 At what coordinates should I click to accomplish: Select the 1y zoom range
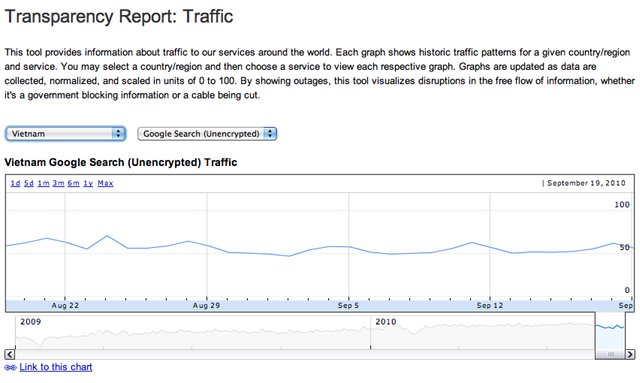pyautogui.click(x=88, y=183)
